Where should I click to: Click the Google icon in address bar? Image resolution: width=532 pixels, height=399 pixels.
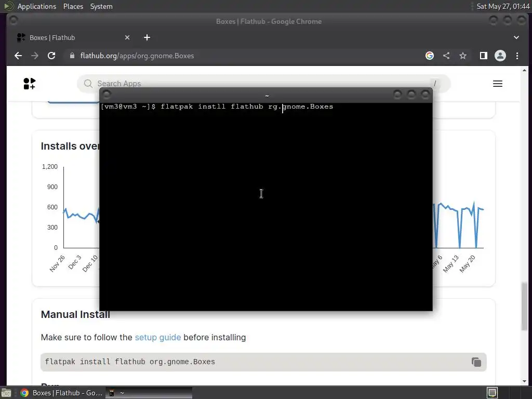pos(430,56)
